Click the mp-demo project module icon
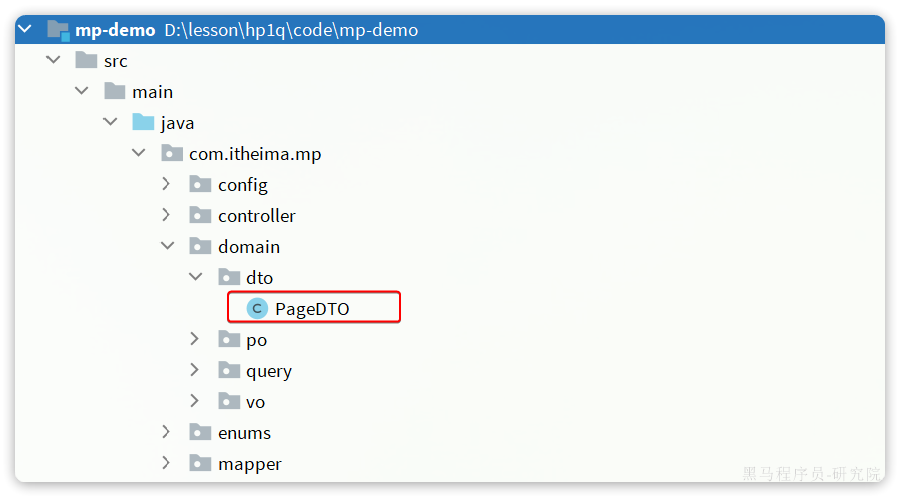The height and width of the screenshot is (499, 900). coord(58,30)
